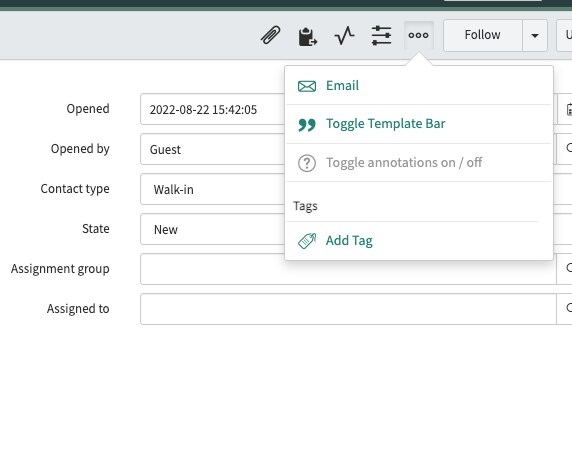Open the activity stream pulse icon

click(344, 35)
